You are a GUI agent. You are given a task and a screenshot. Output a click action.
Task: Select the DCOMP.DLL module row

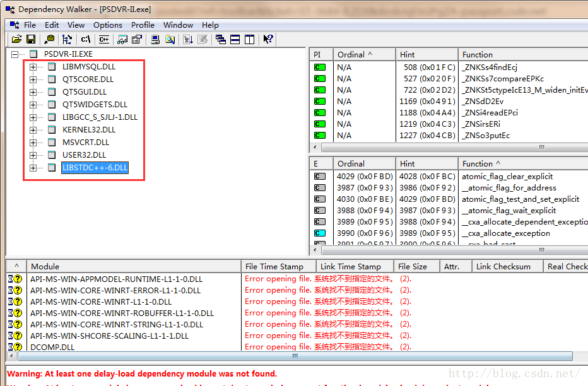52,347
